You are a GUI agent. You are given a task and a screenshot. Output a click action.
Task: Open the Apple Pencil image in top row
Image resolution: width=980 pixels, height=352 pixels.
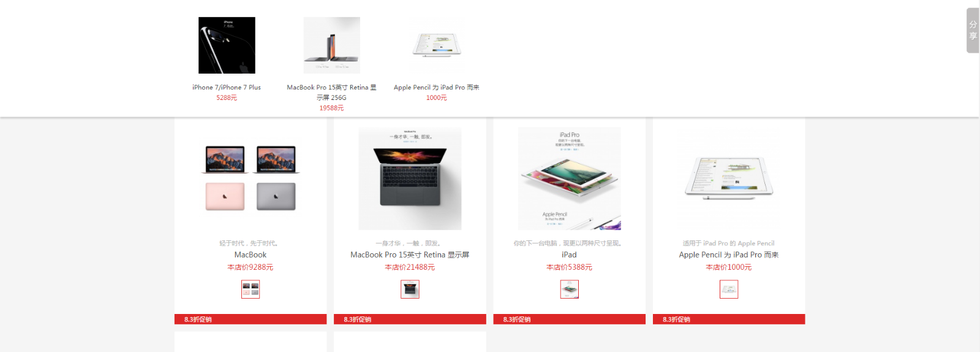[437, 45]
